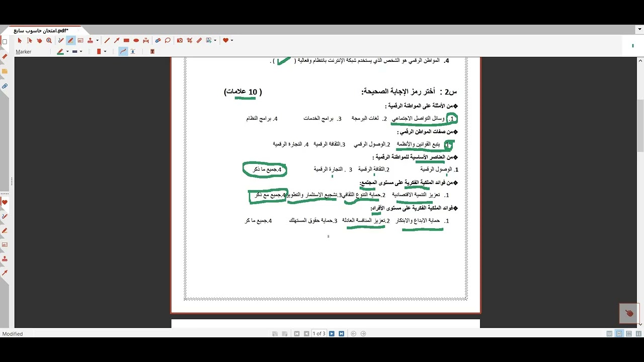Toggle the freehand curve mode button
Screen dimensions: 644x362
coord(123,52)
